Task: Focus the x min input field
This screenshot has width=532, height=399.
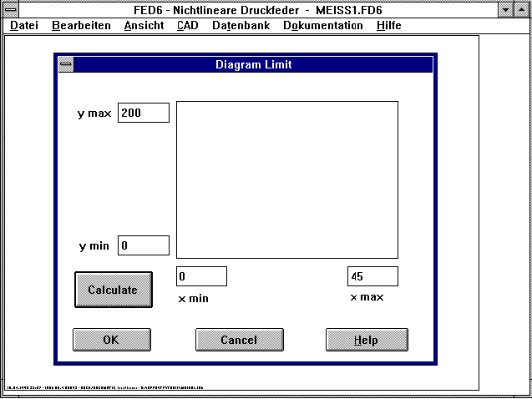Action: (201, 276)
